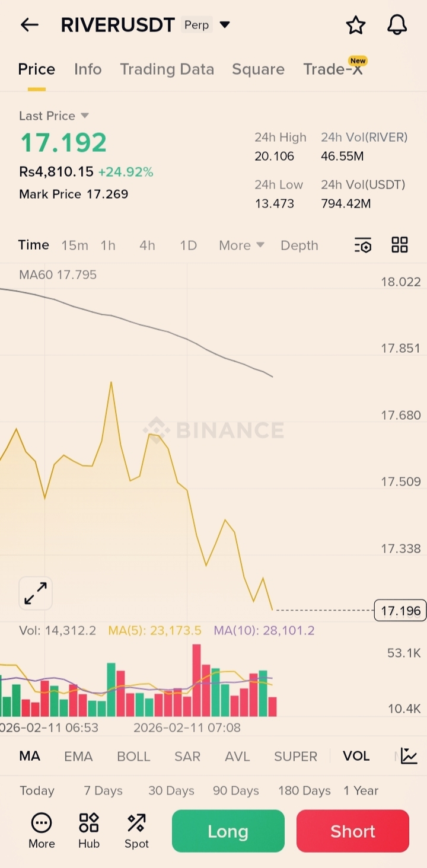Expand the More timeframe dropdown
The image size is (427, 868).
pyautogui.click(x=241, y=245)
